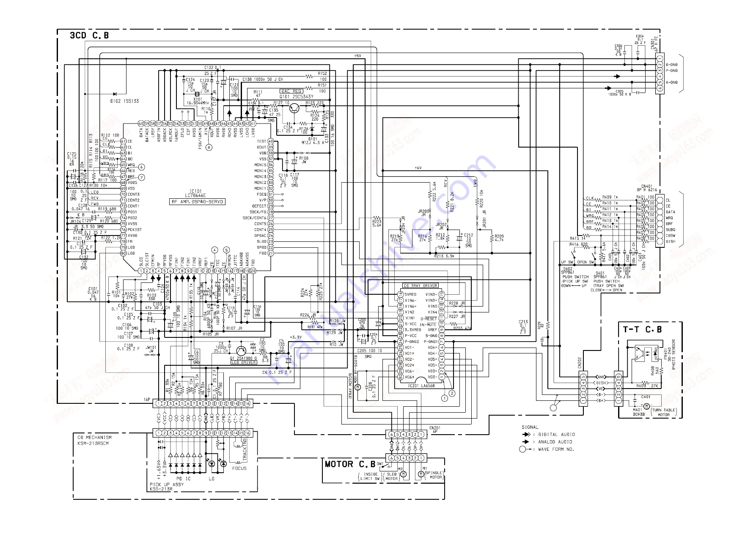Viewport: 756px width, 534px height.
Task: Click the "CD MECHANISM" text
Action: coord(95,437)
